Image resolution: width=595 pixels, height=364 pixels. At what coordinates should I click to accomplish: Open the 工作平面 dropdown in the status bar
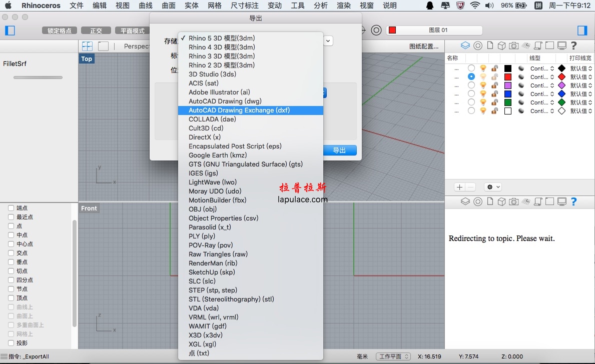(x=393, y=356)
